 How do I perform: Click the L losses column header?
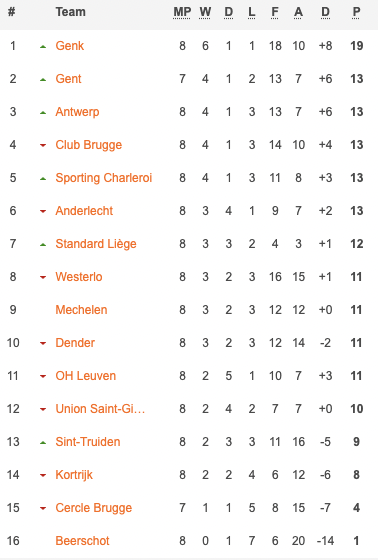[x=252, y=12]
